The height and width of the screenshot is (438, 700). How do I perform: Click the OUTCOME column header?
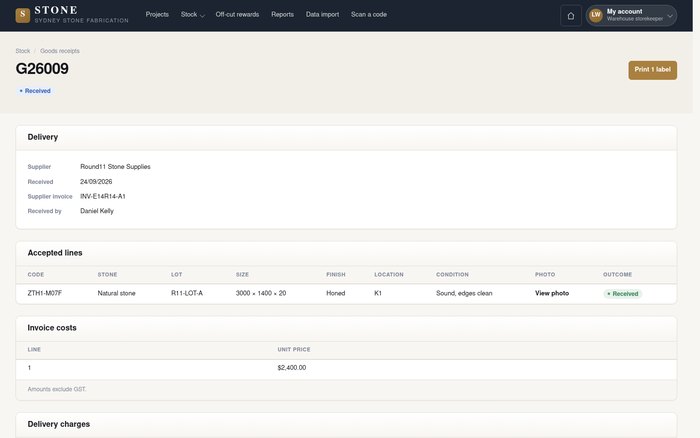click(x=617, y=275)
